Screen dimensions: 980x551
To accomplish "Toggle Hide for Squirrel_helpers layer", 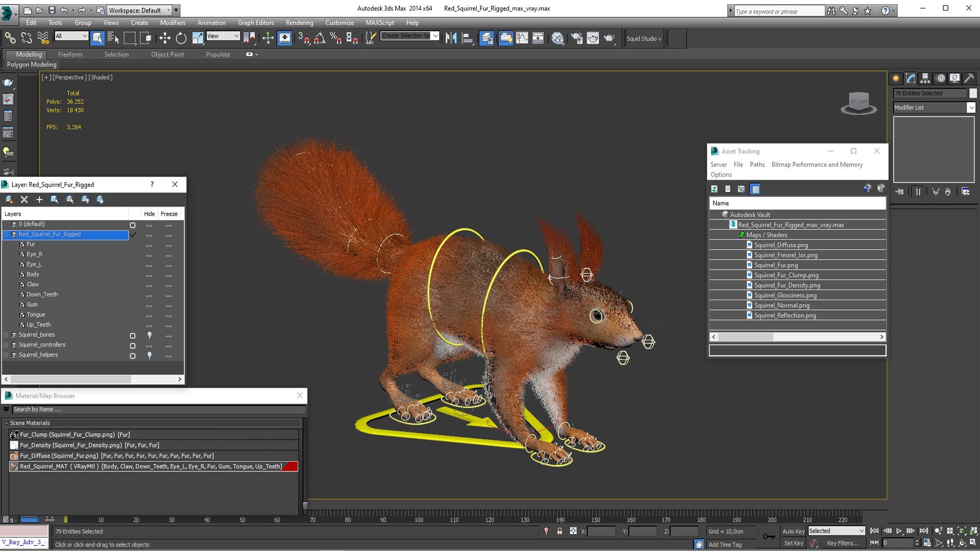I will tap(149, 355).
